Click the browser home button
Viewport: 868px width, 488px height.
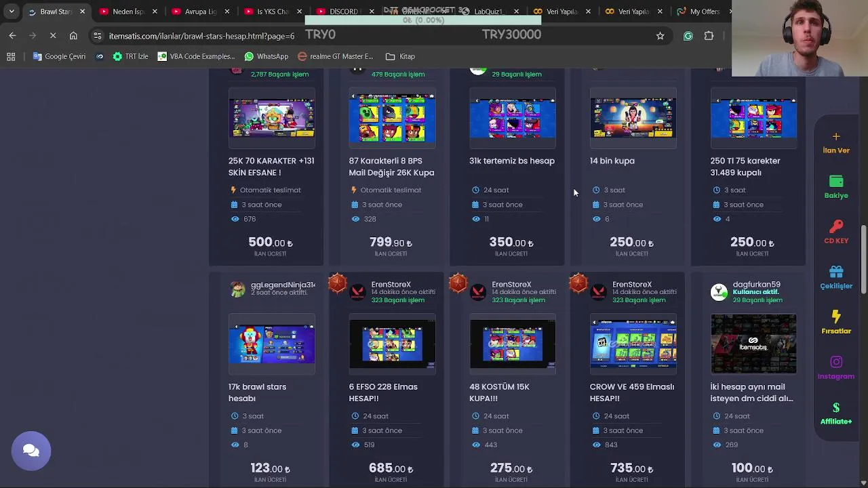pos(73,35)
